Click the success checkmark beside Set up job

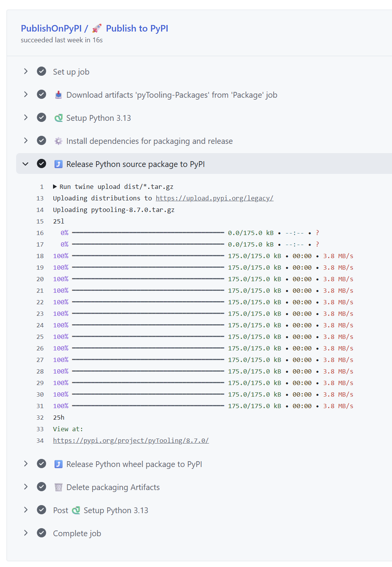42,72
